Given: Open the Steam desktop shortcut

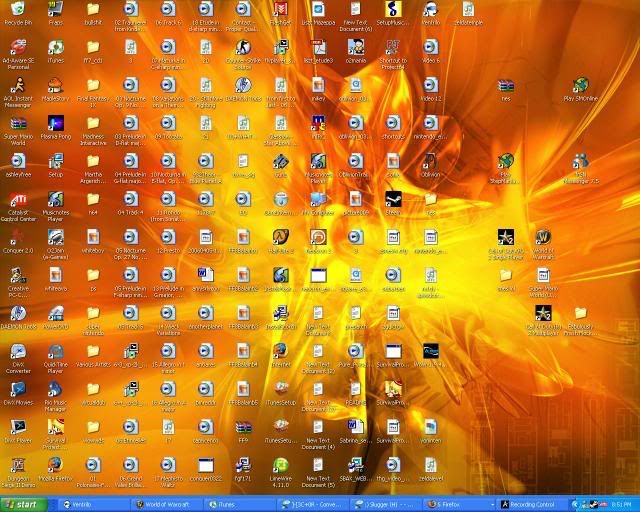Looking at the screenshot, I should coord(393,199).
